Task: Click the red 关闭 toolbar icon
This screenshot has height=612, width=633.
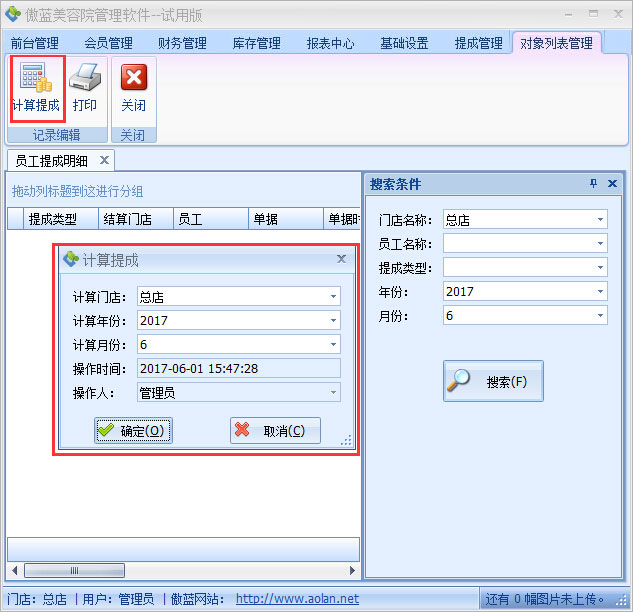Action: point(134,77)
